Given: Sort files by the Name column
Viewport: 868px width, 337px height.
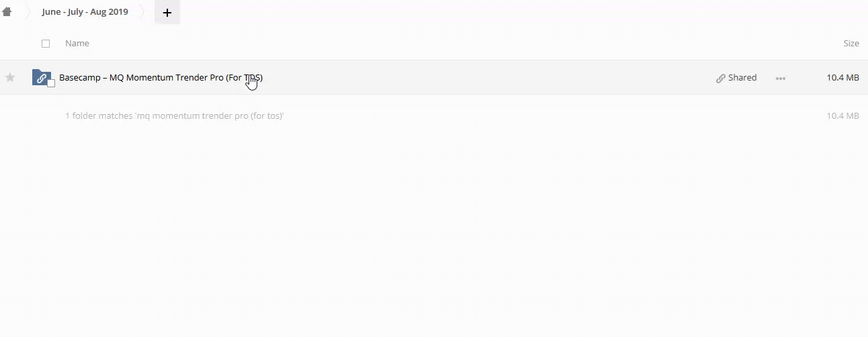Looking at the screenshot, I should 77,43.
